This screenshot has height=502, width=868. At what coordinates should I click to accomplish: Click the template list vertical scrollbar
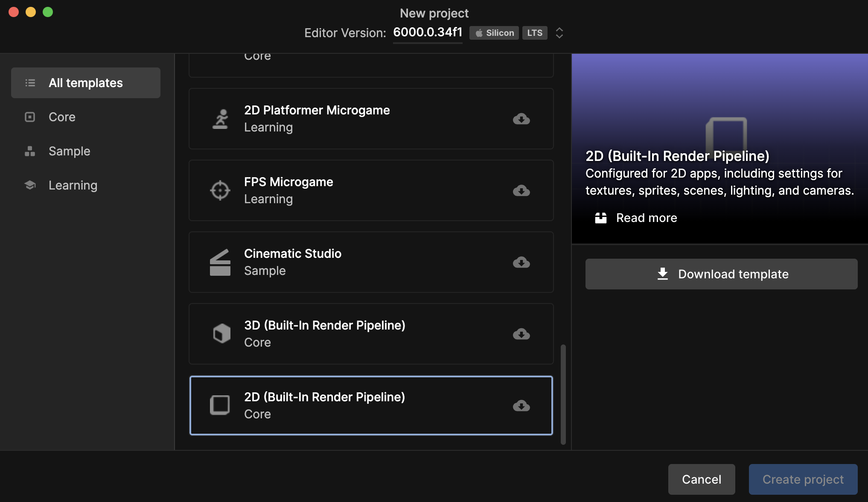pos(563,394)
